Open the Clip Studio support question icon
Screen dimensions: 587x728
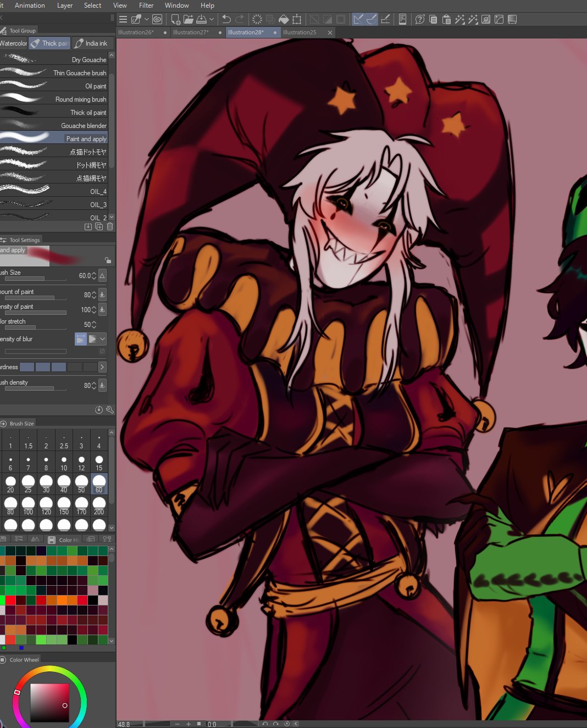(420, 19)
